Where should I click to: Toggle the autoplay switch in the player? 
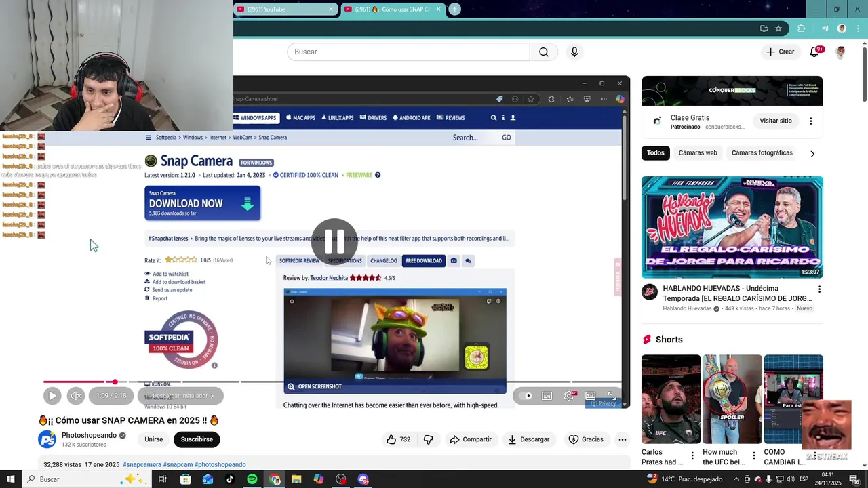525,396
